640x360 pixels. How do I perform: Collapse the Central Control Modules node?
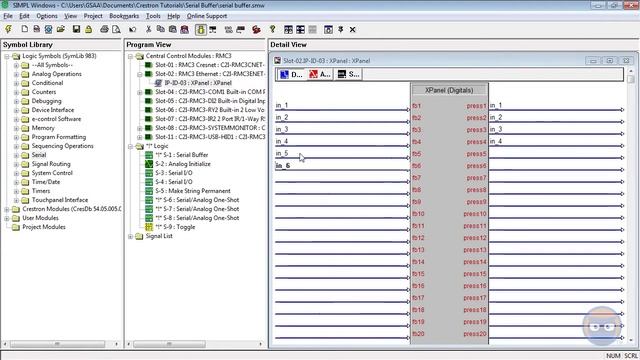pos(131,56)
